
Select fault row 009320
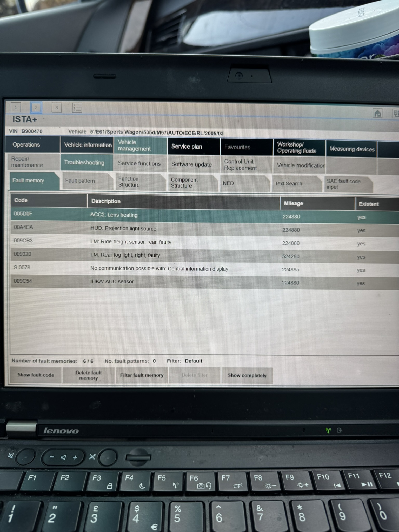(205, 255)
